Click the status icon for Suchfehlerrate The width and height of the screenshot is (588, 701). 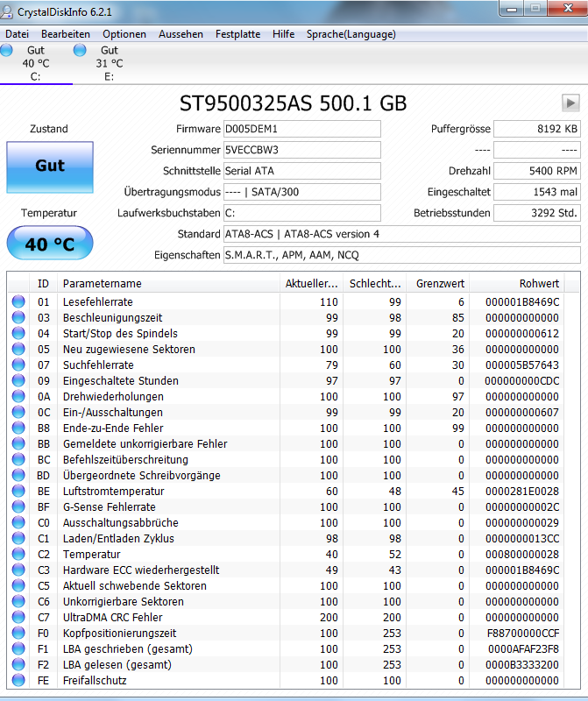click(18, 365)
